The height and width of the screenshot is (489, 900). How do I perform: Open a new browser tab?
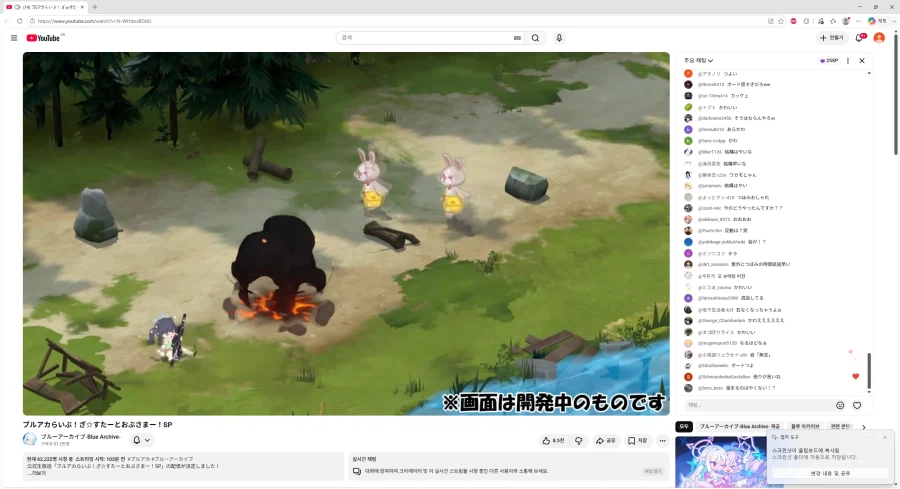[x=94, y=7]
